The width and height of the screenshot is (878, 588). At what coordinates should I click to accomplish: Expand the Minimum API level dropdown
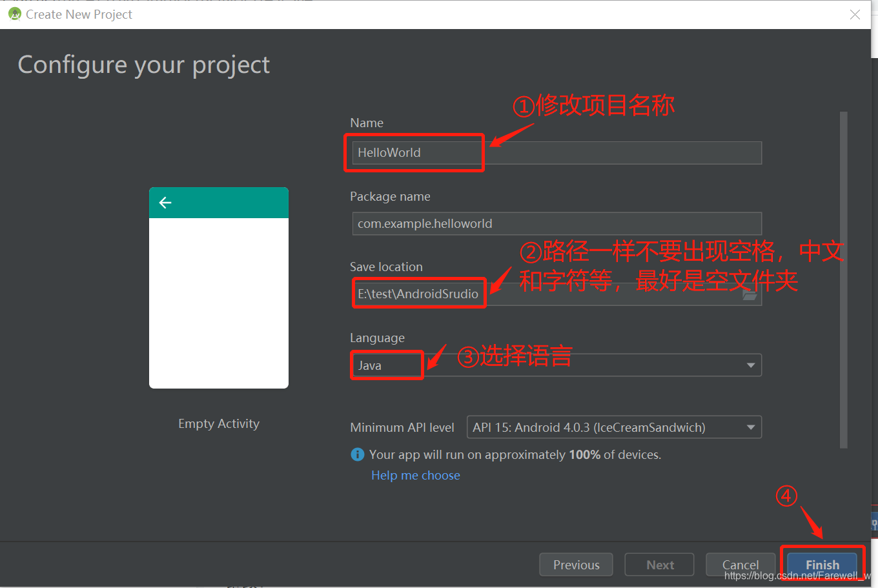pos(614,427)
